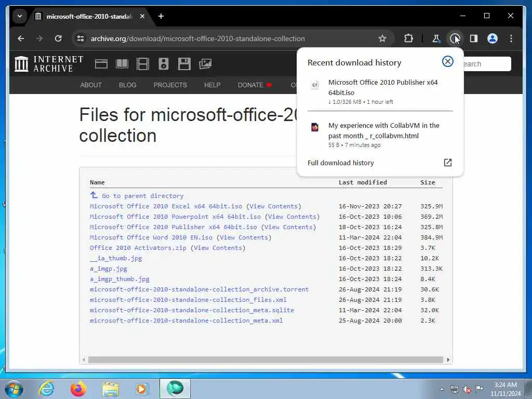Open the tab search chevron

click(x=20, y=16)
